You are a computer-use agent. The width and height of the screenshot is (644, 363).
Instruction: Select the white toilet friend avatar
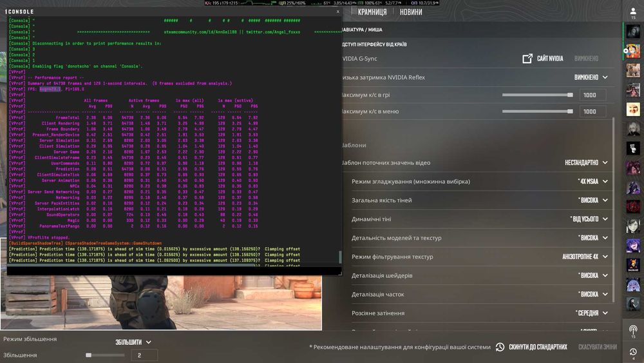point(633,148)
